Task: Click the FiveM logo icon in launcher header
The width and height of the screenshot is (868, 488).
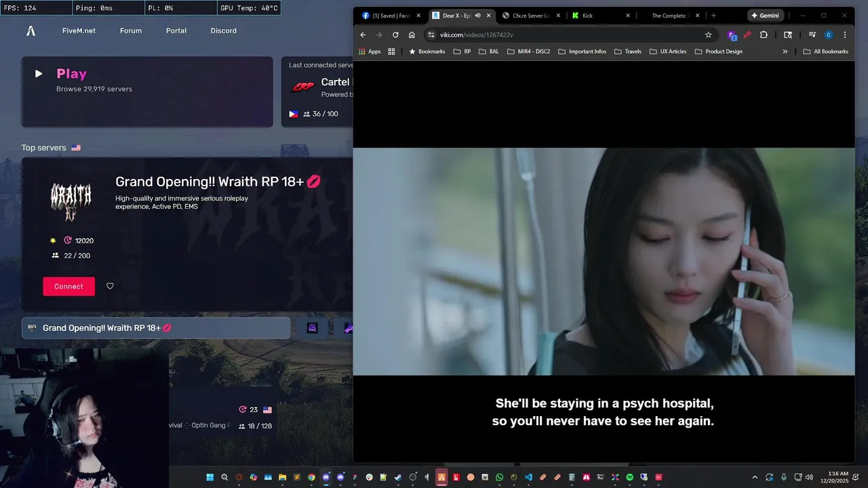Action: point(31,30)
